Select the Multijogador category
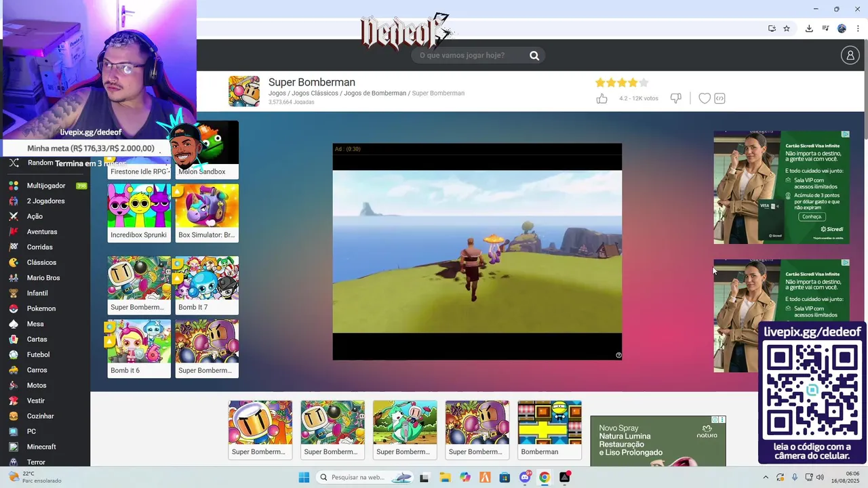868x488 pixels. 46,186
